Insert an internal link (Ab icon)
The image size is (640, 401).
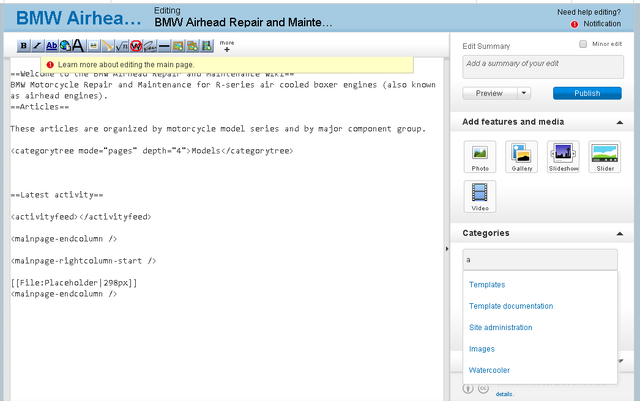pos(51,46)
